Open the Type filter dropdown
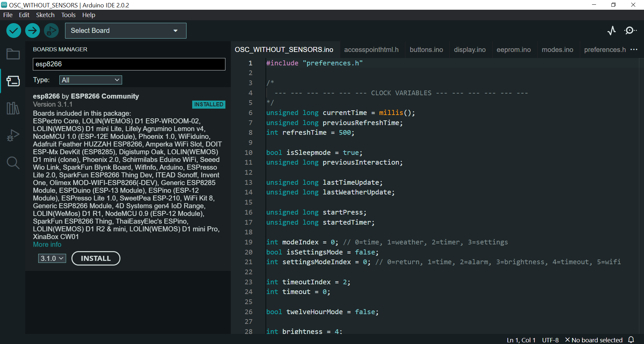 (x=91, y=80)
